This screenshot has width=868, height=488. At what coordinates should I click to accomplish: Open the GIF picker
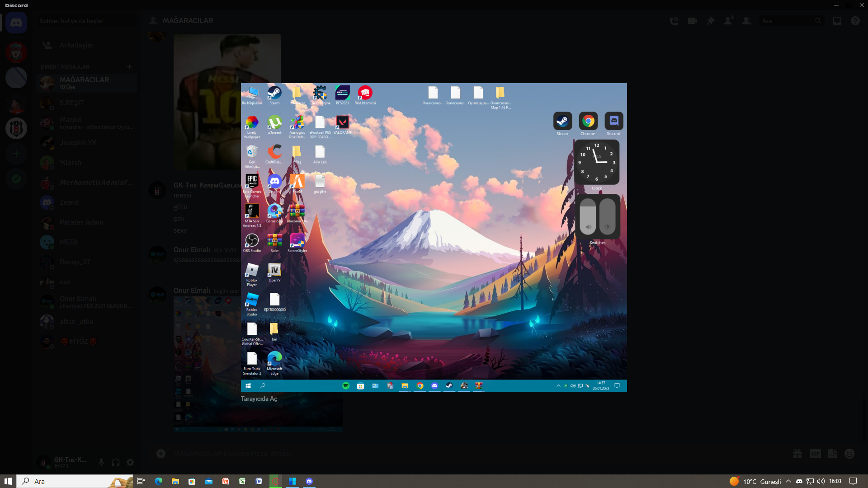(x=815, y=454)
